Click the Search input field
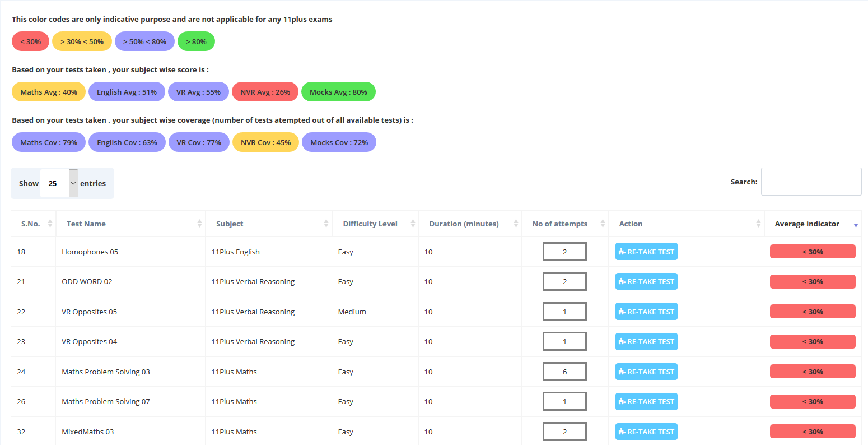This screenshot has height=445, width=868. [x=811, y=182]
